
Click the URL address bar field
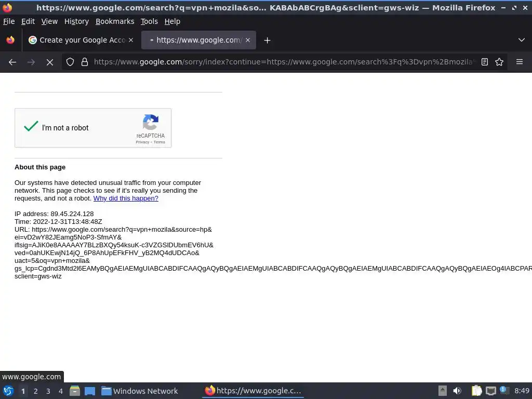coord(284,62)
